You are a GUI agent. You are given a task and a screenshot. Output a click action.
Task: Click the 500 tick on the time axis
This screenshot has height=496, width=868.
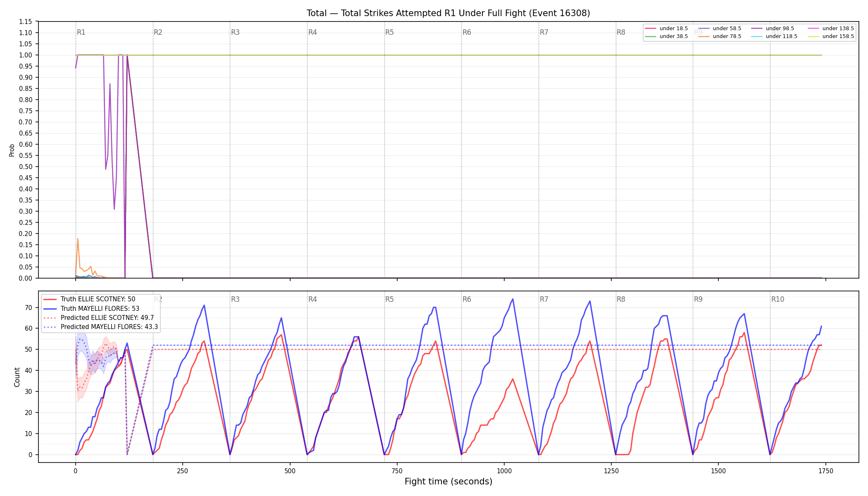[x=290, y=471]
